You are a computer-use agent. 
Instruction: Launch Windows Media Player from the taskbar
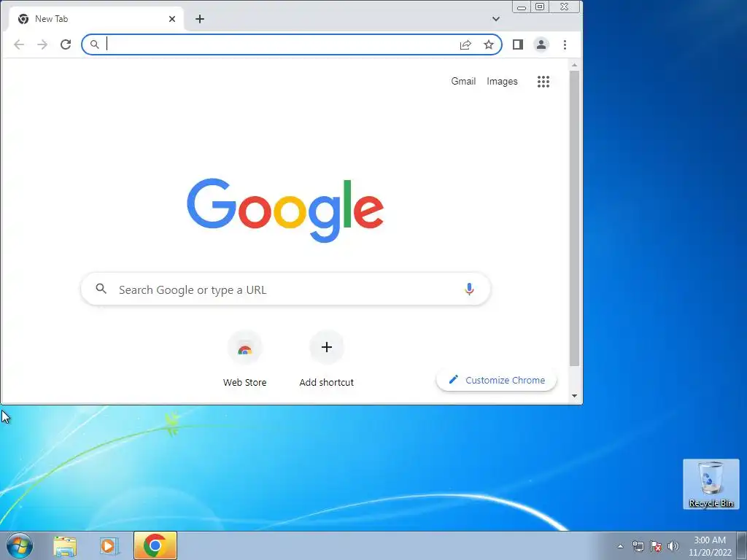pos(109,545)
